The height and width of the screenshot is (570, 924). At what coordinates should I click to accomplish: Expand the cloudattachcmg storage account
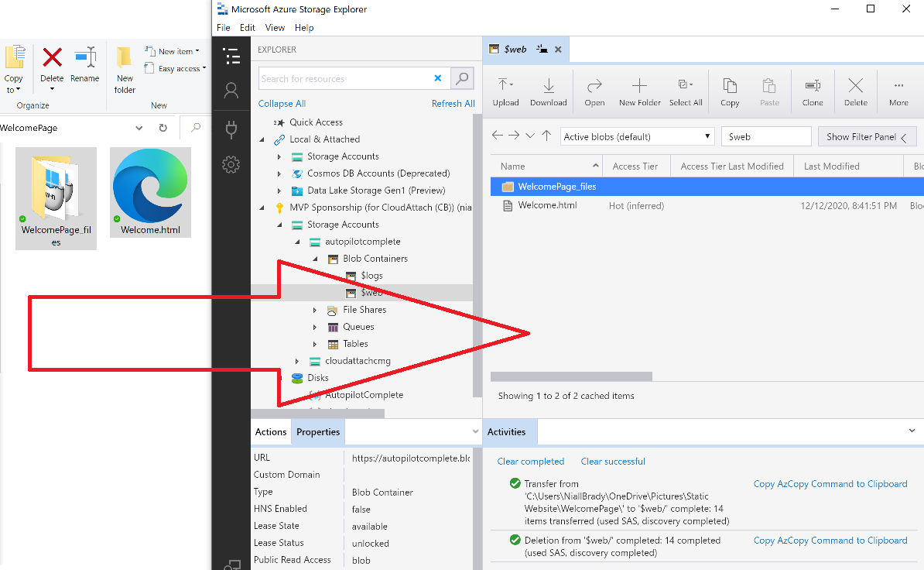tap(297, 362)
